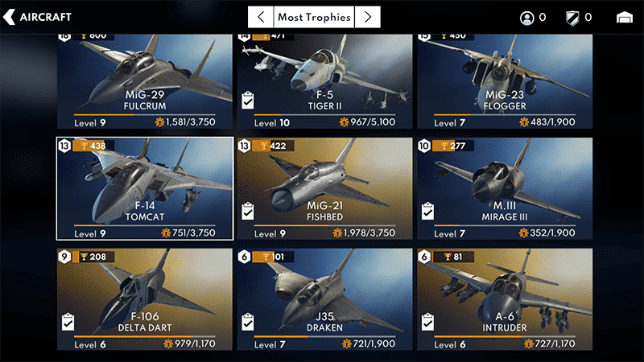Toggle the clipboard checkmark on Mirage III
Screen dimensions: 644x362
[x=427, y=211]
